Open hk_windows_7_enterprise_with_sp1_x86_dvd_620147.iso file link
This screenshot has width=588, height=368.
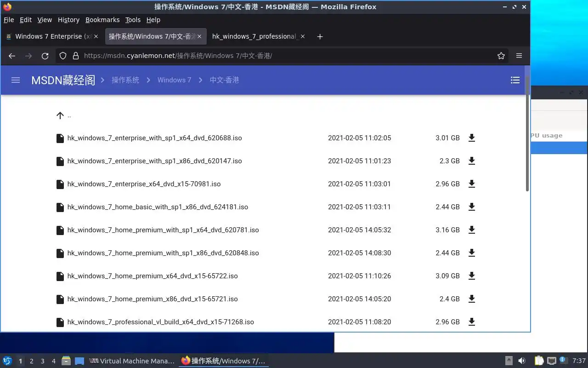(x=154, y=161)
